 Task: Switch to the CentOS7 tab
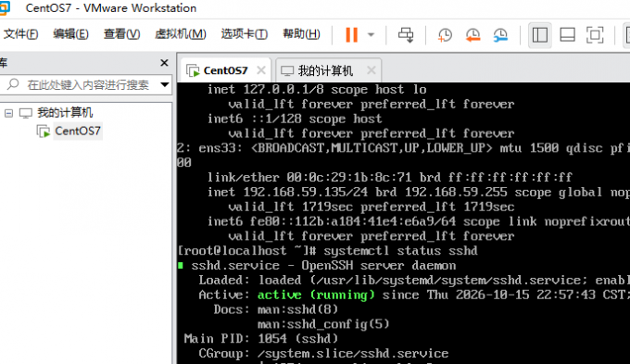click(x=225, y=70)
